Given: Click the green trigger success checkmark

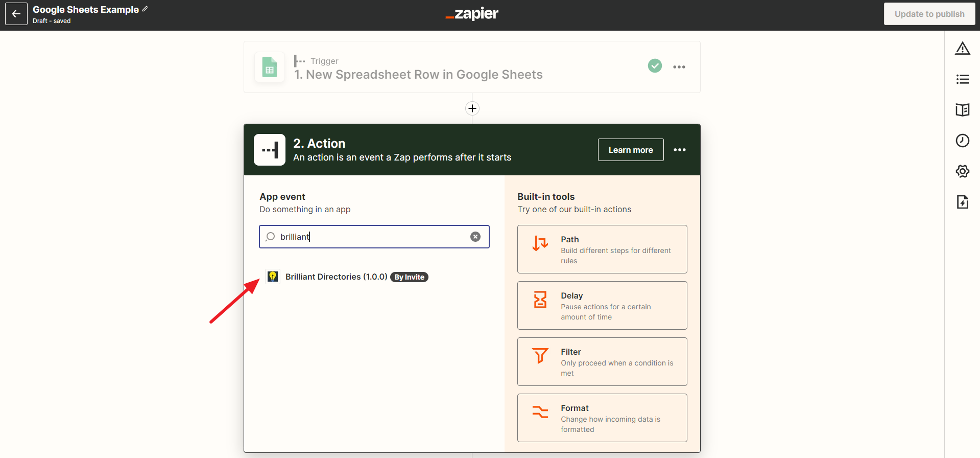Looking at the screenshot, I should pyautogui.click(x=655, y=66).
